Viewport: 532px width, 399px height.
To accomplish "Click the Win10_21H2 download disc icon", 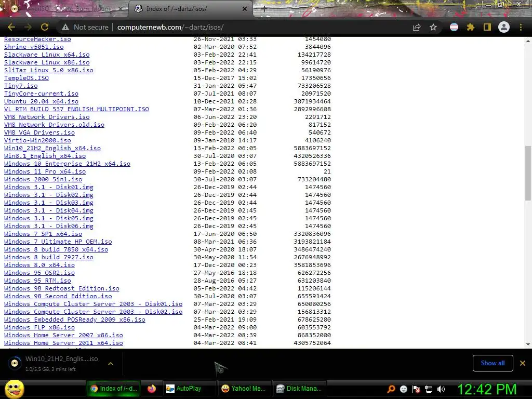I will [x=15, y=363].
